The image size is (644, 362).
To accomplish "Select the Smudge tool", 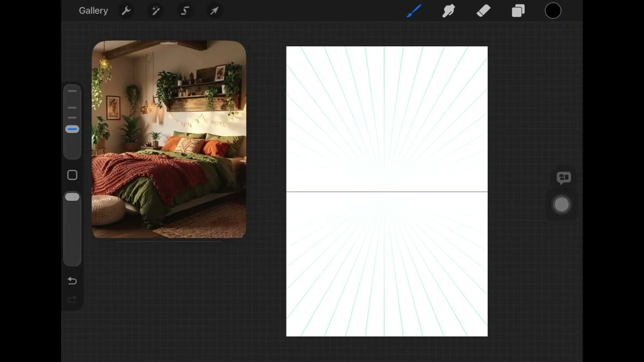I will (x=448, y=11).
